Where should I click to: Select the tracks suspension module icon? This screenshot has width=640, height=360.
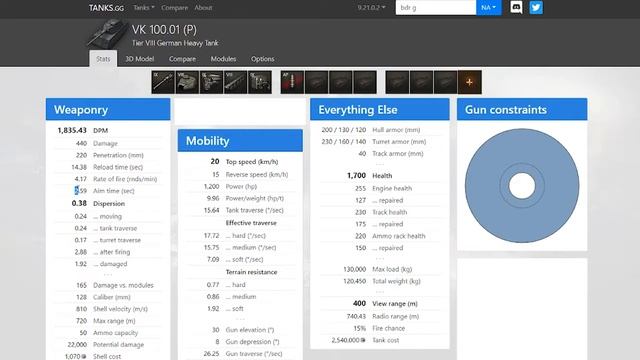[236, 82]
